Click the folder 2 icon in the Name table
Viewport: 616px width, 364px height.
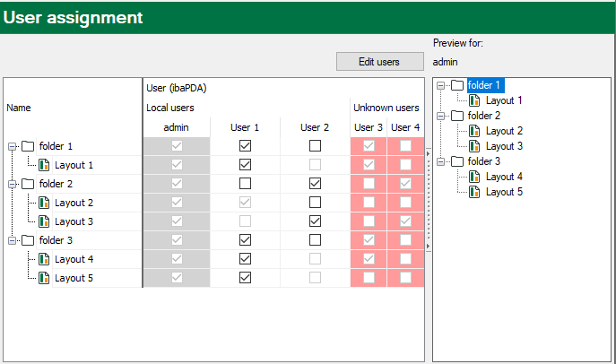pyautogui.click(x=28, y=184)
